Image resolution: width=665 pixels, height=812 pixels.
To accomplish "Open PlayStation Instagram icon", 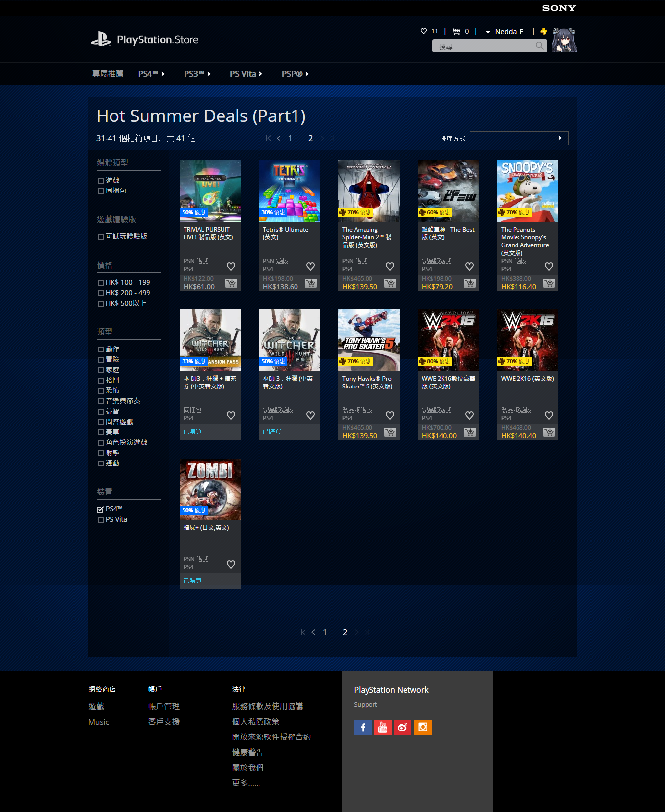I will click(423, 727).
